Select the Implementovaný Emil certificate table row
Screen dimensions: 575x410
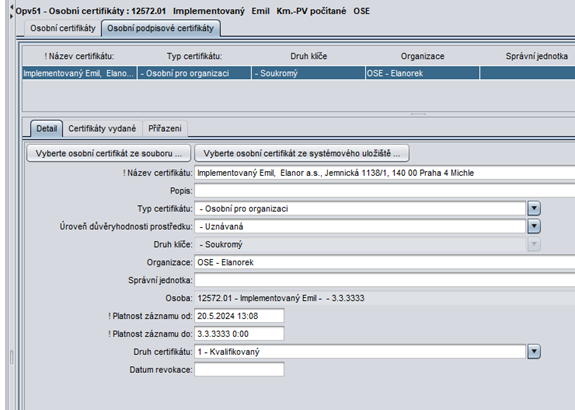[299, 73]
